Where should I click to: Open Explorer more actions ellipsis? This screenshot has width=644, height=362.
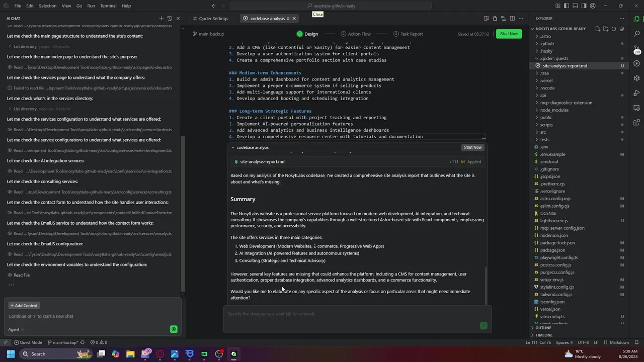pos(622,19)
